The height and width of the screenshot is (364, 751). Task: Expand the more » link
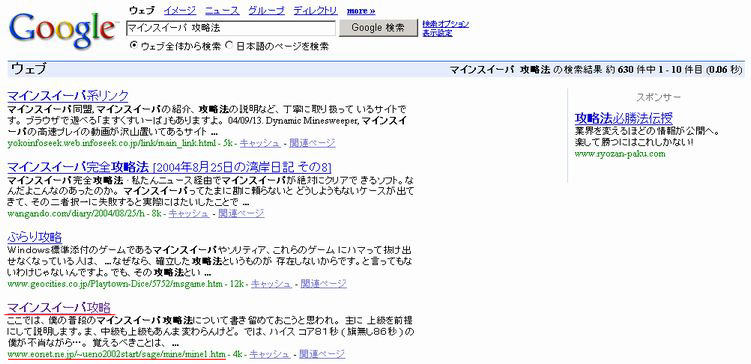pyautogui.click(x=361, y=11)
